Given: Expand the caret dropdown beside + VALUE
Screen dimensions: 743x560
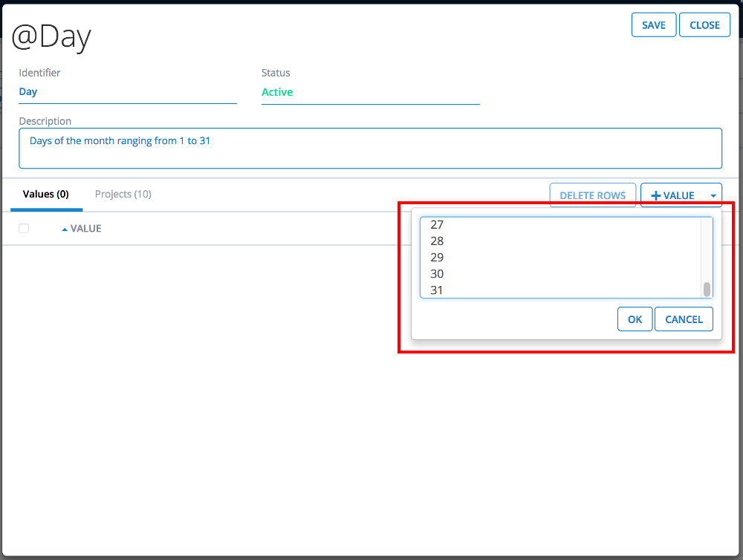Looking at the screenshot, I should pyautogui.click(x=713, y=195).
